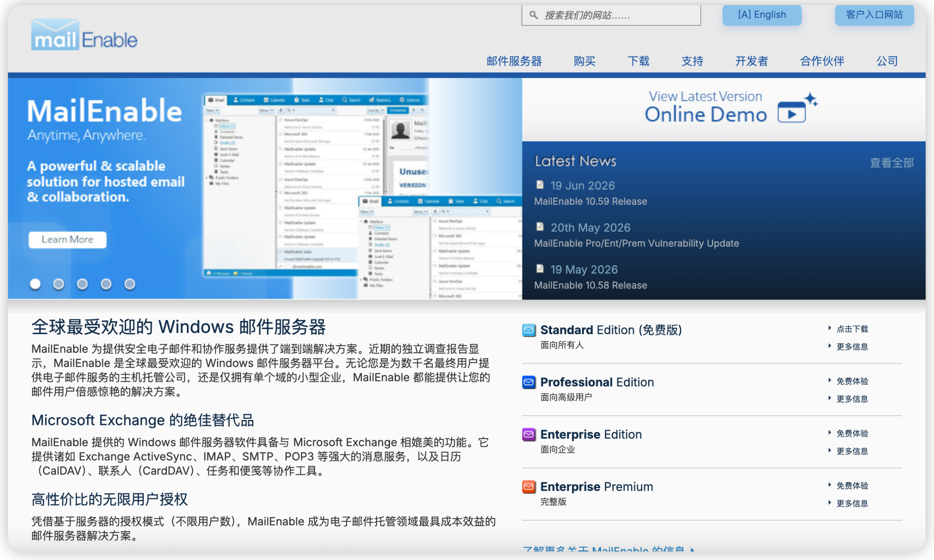Click 查看全部 in Latest News
Viewport: 934px width, 560px height.
(x=892, y=163)
